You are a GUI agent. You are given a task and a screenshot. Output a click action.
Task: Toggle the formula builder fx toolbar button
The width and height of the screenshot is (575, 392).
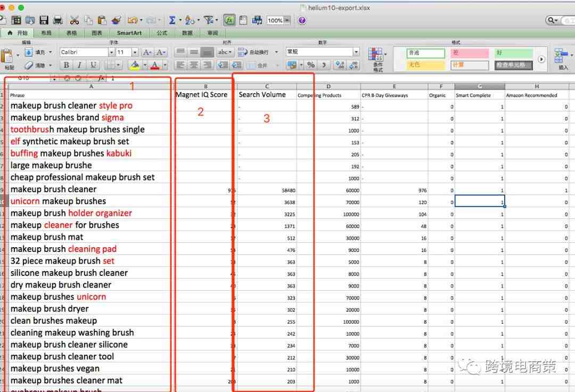tap(229, 20)
